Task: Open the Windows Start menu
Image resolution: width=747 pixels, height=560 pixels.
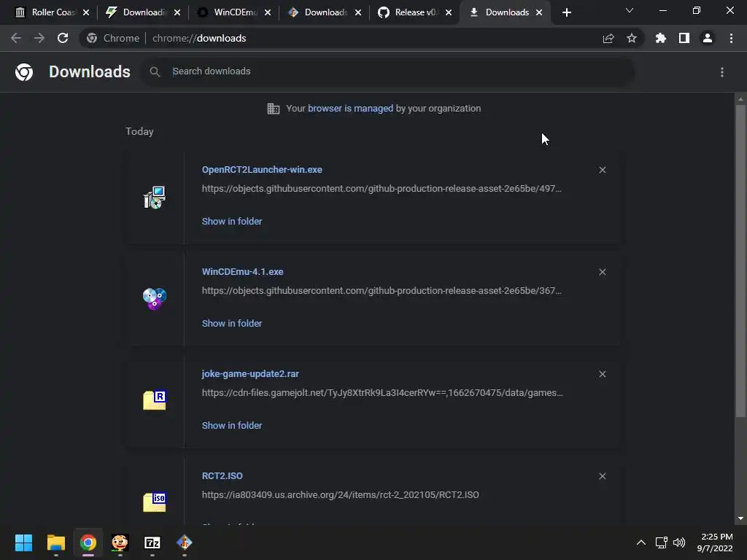Action: pyautogui.click(x=23, y=542)
